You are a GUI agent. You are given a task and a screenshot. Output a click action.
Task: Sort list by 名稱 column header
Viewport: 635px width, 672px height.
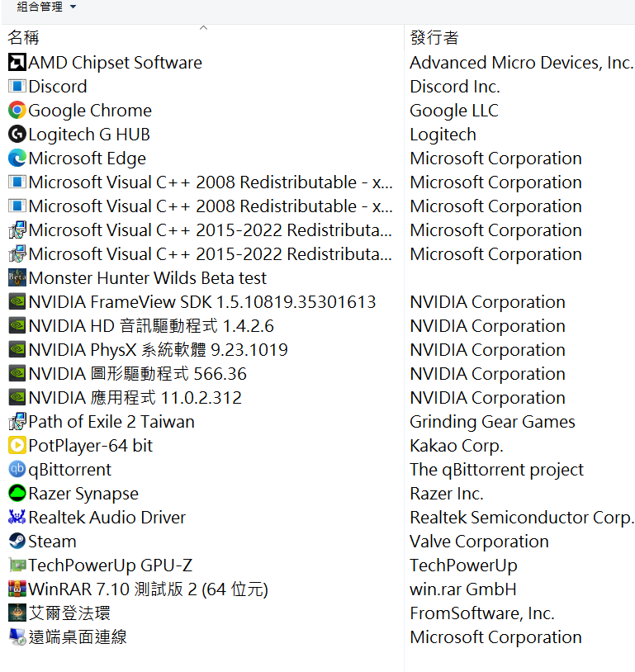coord(24,38)
